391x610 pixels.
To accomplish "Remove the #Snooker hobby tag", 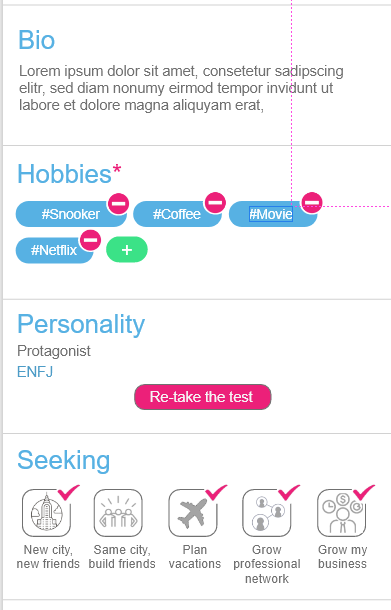I will pos(118,203).
